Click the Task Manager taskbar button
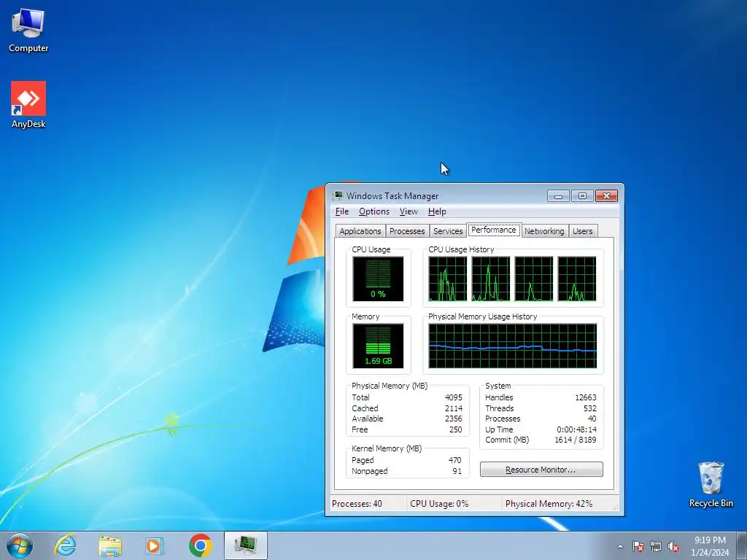 point(245,545)
